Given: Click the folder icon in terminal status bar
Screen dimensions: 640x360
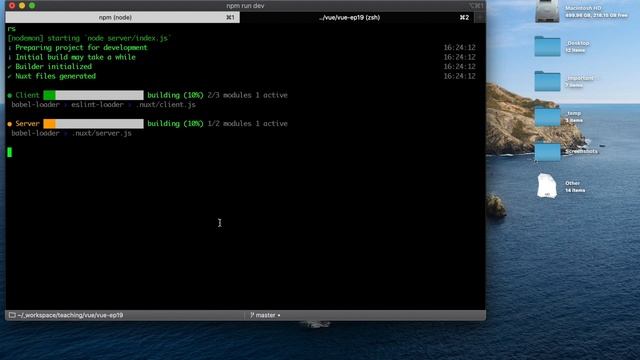Looking at the screenshot, I should [12, 315].
